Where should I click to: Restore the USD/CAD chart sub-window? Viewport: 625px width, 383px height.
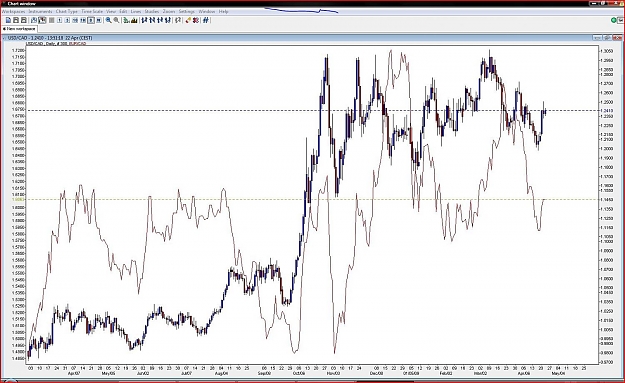click(x=607, y=38)
